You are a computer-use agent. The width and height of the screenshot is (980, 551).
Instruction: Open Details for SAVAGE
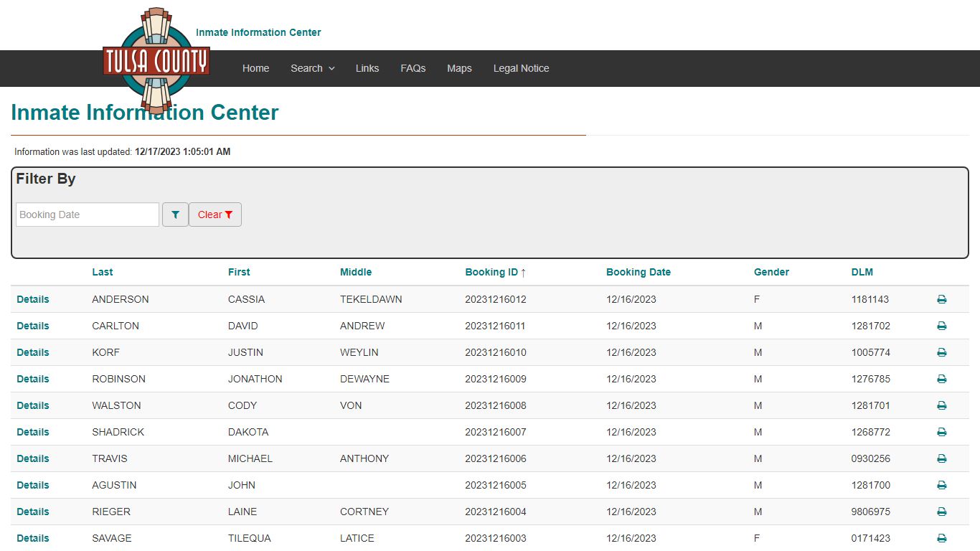(x=33, y=538)
